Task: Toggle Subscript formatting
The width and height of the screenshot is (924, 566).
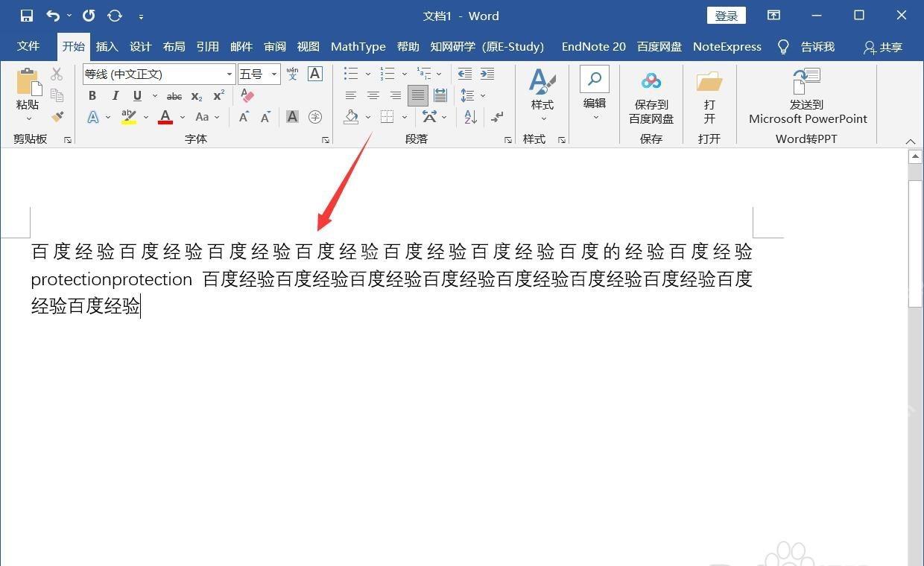Action: pos(197,96)
